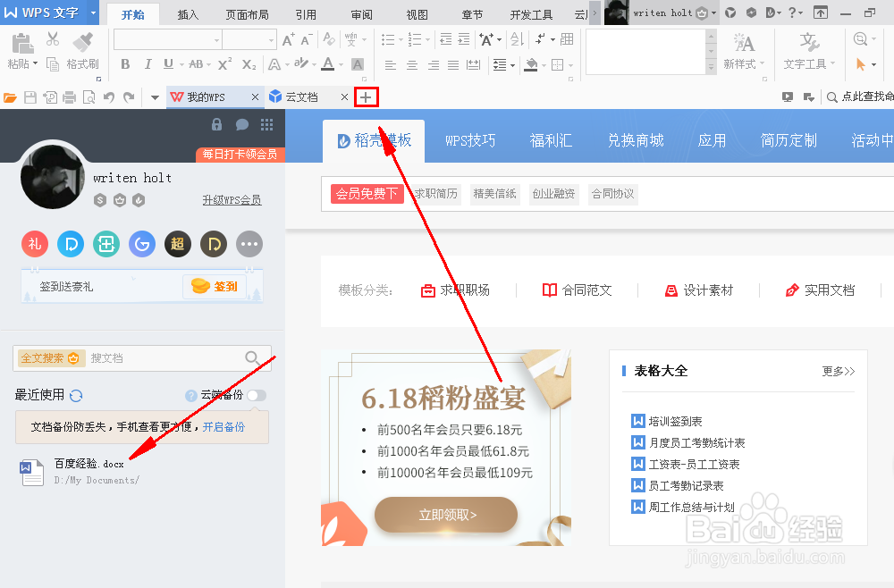
Task: Toggle the 云端备份 cloud backup switch
Action: (x=257, y=395)
